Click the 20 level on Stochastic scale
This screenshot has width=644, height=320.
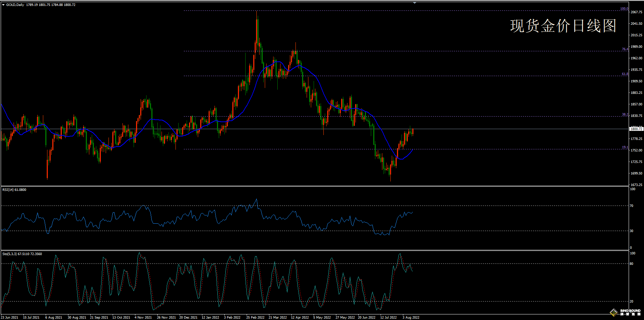(632, 302)
